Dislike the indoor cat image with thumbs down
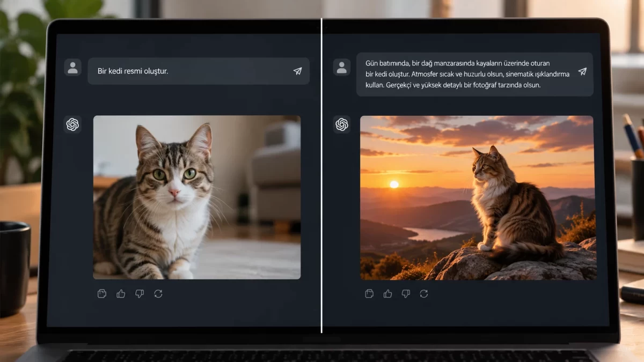The height and width of the screenshot is (362, 644). click(x=140, y=293)
